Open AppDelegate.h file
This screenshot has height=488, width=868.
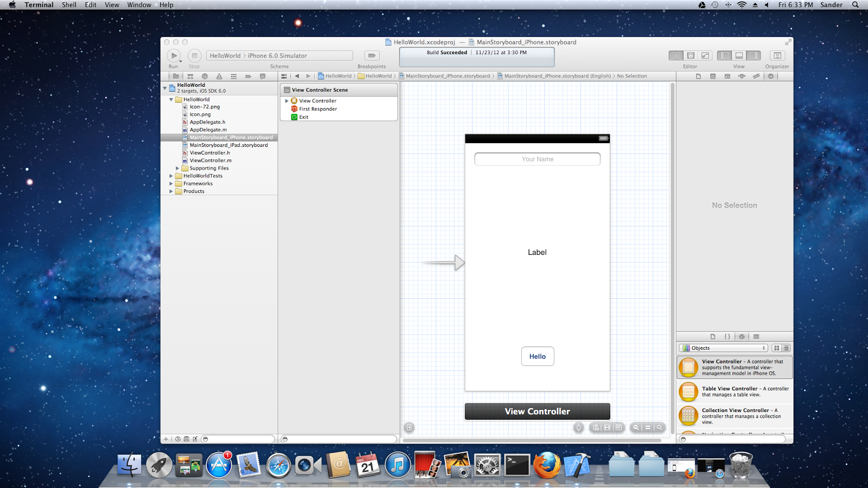[207, 122]
